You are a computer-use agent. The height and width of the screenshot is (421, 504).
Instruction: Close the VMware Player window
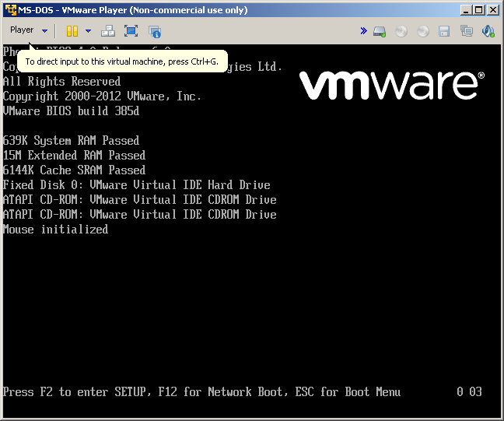493,10
